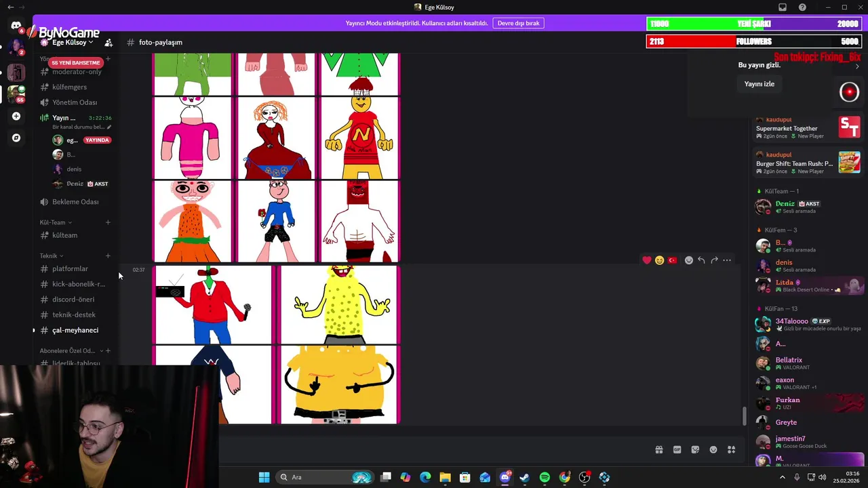
Task: Toggle microphone icon in system tray
Action: (x=797, y=477)
